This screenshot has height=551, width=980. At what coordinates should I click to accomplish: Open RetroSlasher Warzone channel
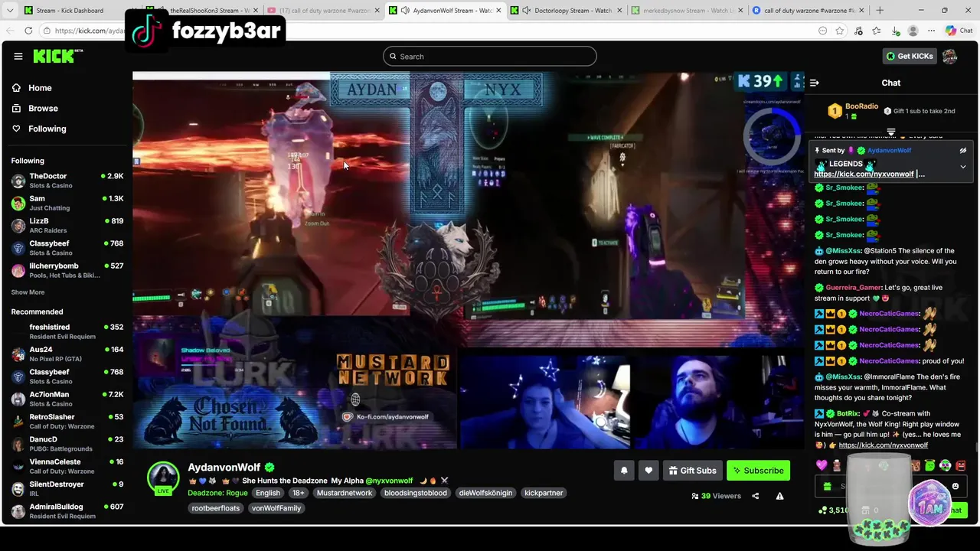pos(67,422)
